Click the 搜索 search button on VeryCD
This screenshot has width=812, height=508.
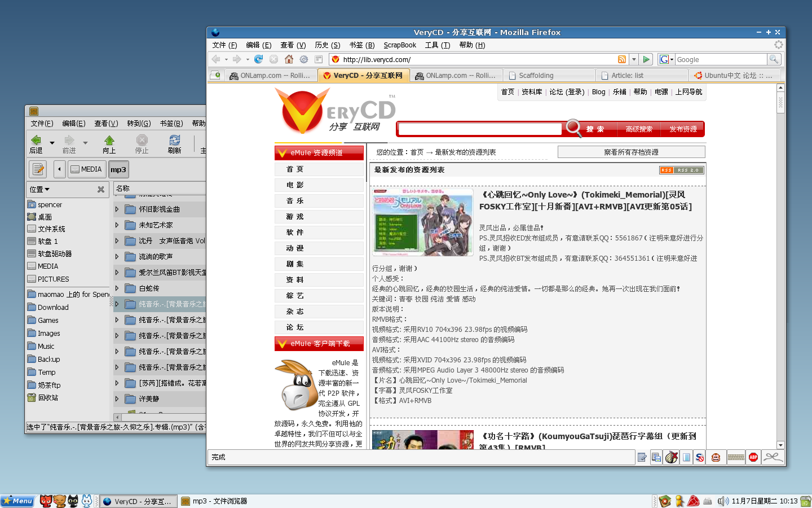[x=595, y=129]
